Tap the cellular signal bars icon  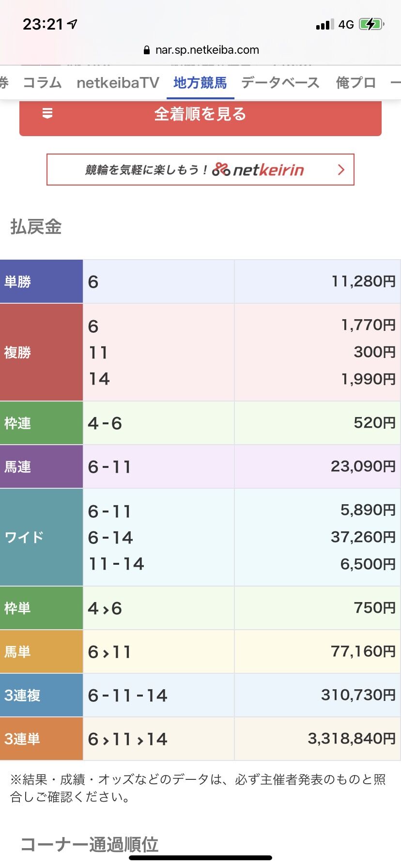point(325,24)
